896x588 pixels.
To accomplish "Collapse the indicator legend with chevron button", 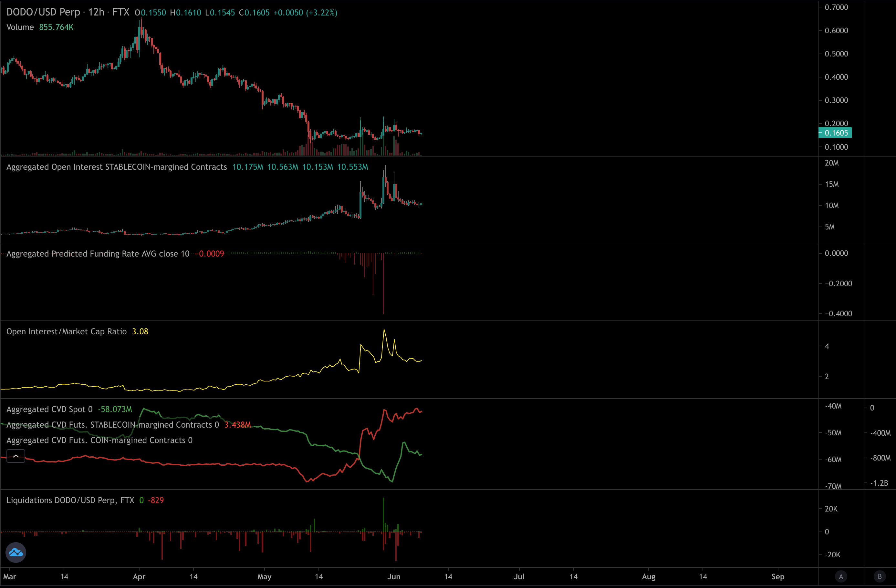I will (16, 456).
